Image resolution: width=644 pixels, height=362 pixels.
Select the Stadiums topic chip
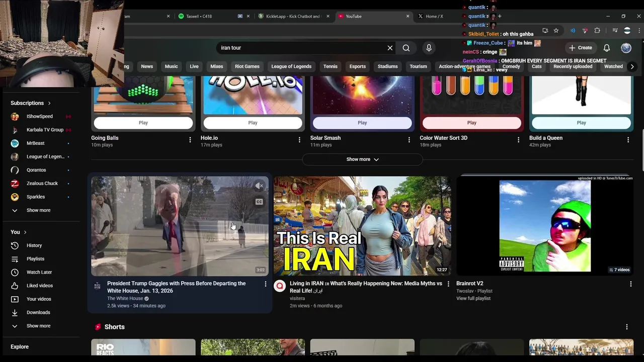[x=387, y=66]
